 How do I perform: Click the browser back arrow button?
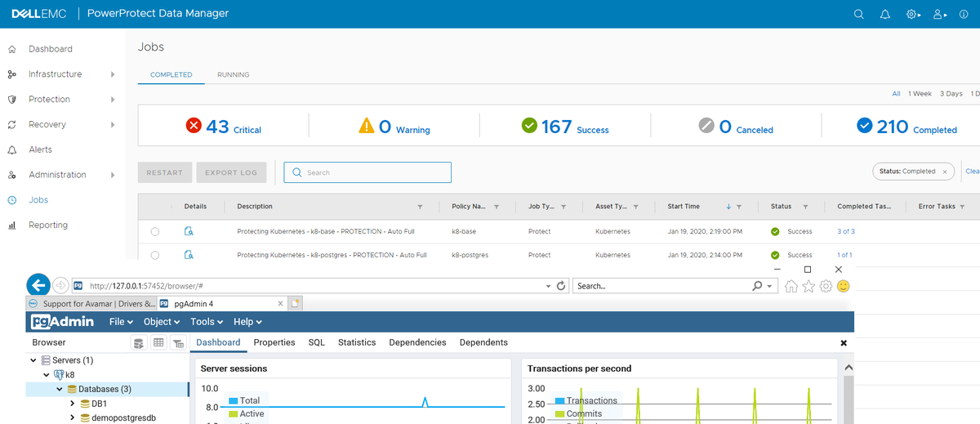[38, 285]
